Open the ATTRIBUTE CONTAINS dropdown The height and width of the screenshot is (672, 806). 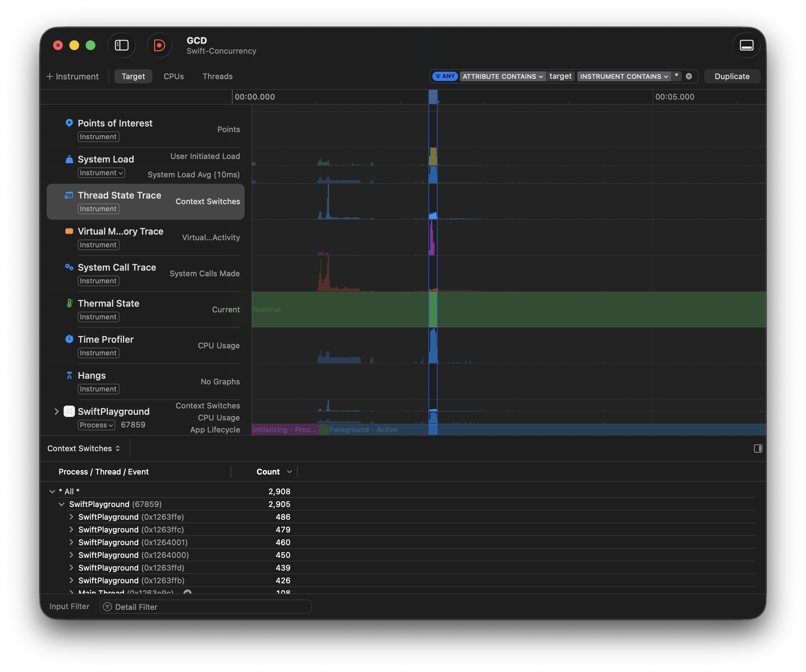502,76
